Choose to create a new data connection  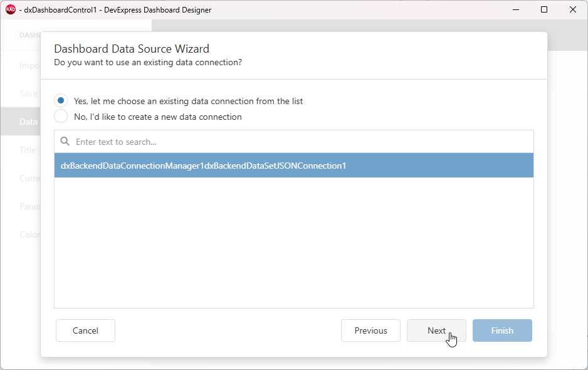coord(60,116)
